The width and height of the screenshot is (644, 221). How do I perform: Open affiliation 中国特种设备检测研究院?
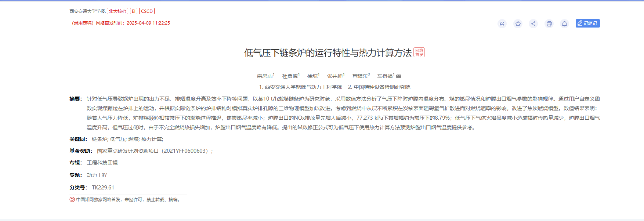(382, 87)
